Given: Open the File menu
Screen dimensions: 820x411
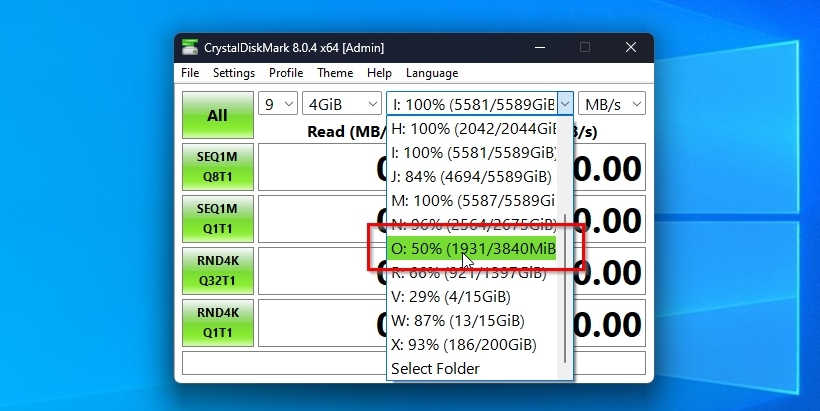Looking at the screenshot, I should click(190, 73).
